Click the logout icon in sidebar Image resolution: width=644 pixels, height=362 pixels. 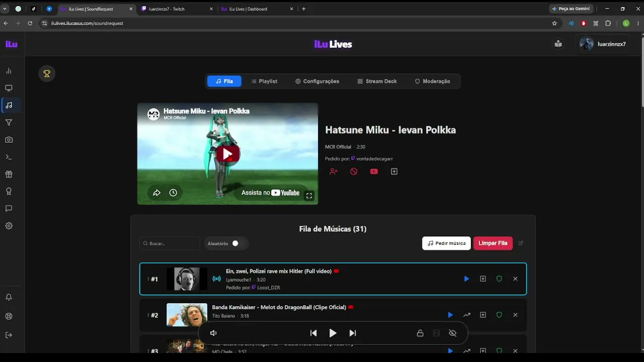9,335
